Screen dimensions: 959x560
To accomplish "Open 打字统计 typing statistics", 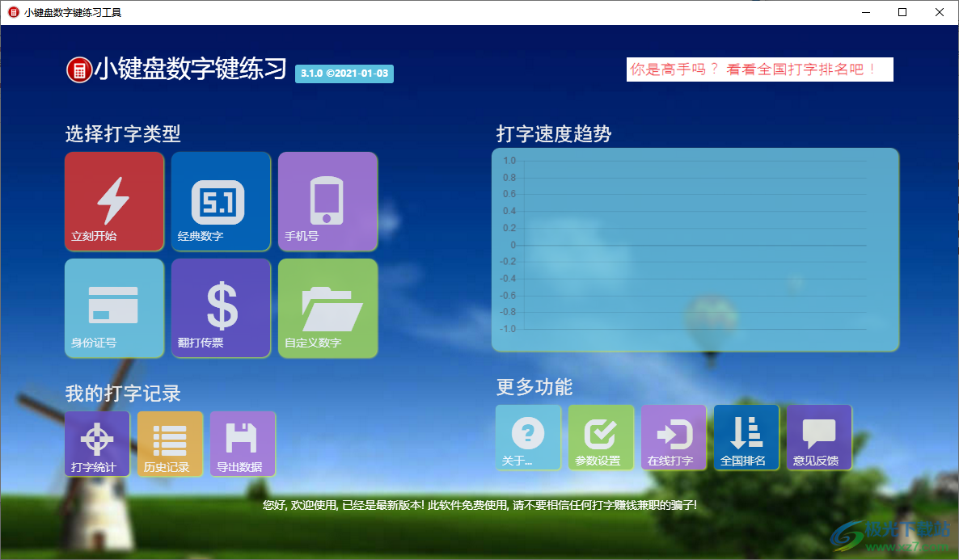I will pos(97,443).
